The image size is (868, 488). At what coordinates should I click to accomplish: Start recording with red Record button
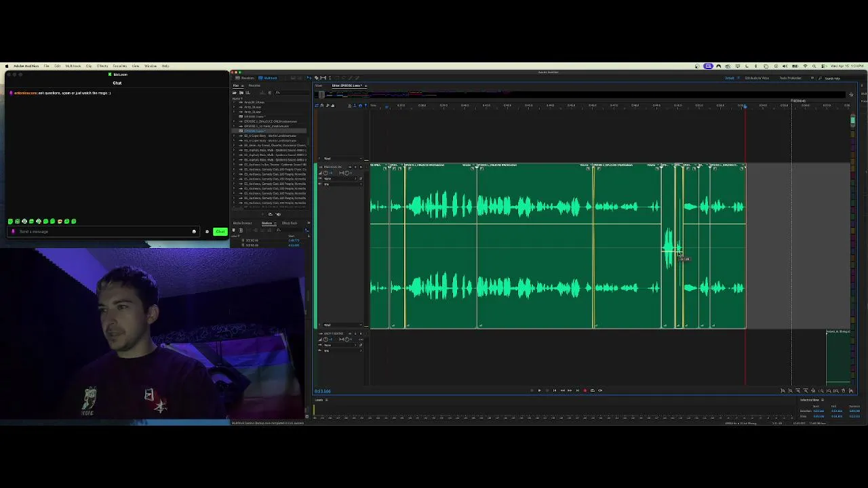(585, 390)
